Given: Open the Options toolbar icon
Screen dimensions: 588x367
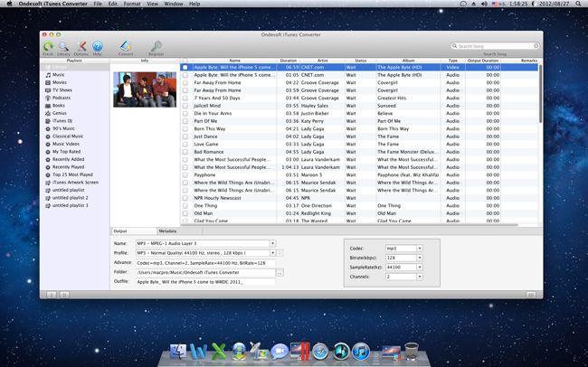Looking at the screenshot, I should pyautogui.click(x=81, y=46).
